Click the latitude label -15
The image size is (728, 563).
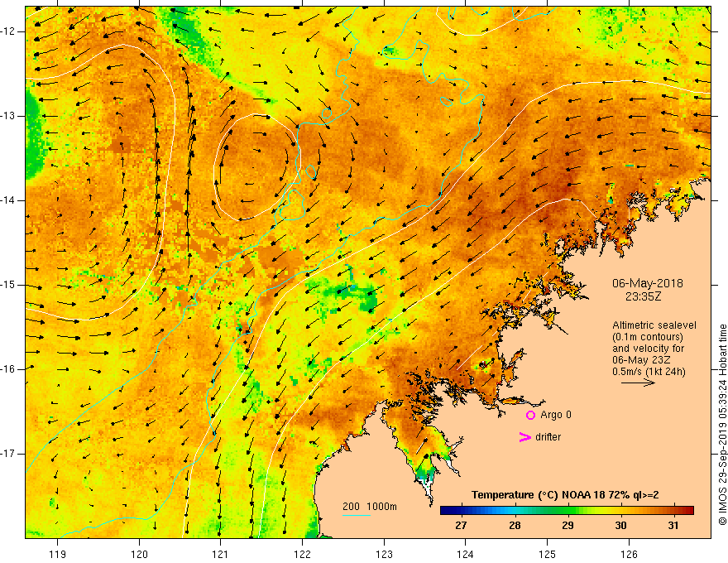click(x=8, y=285)
